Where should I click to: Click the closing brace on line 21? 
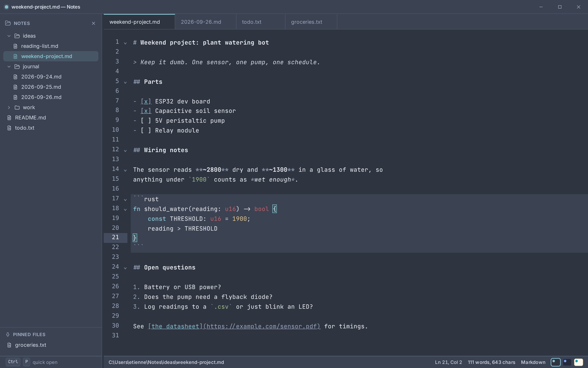pos(135,238)
